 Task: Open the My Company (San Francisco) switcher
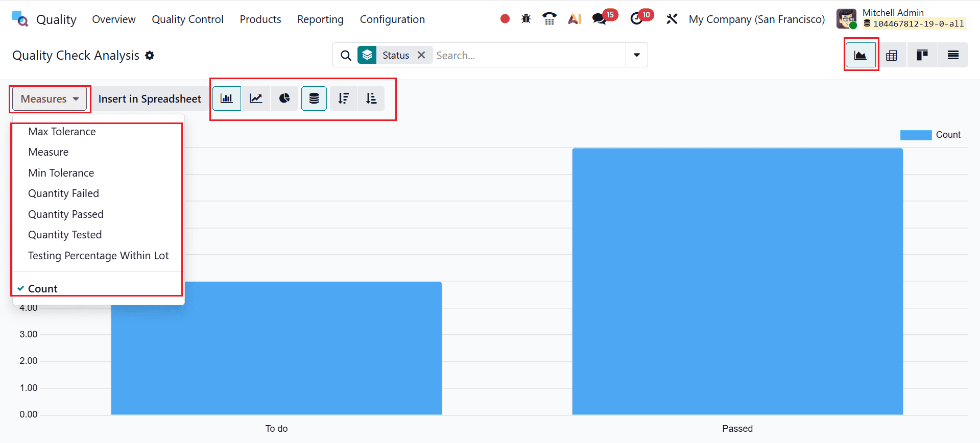point(756,19)
